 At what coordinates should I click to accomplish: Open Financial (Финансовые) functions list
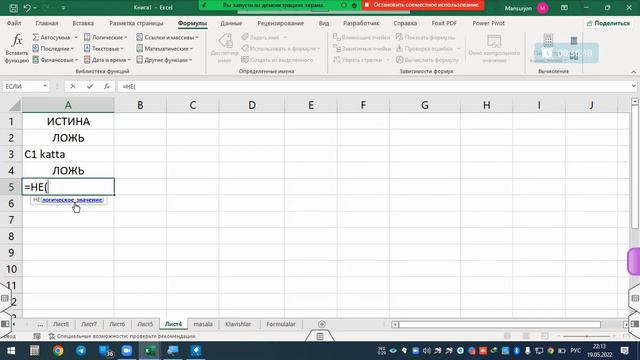point(55,60)
